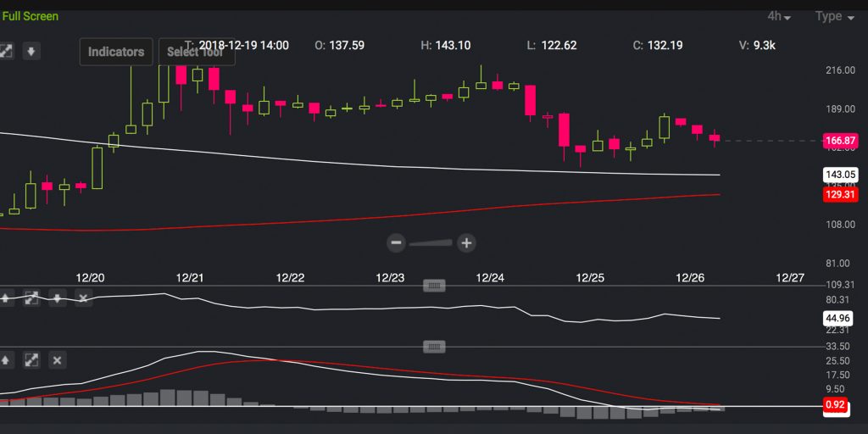
Task: Open the 4h timeframe dropdown
Action: point(779,16)
